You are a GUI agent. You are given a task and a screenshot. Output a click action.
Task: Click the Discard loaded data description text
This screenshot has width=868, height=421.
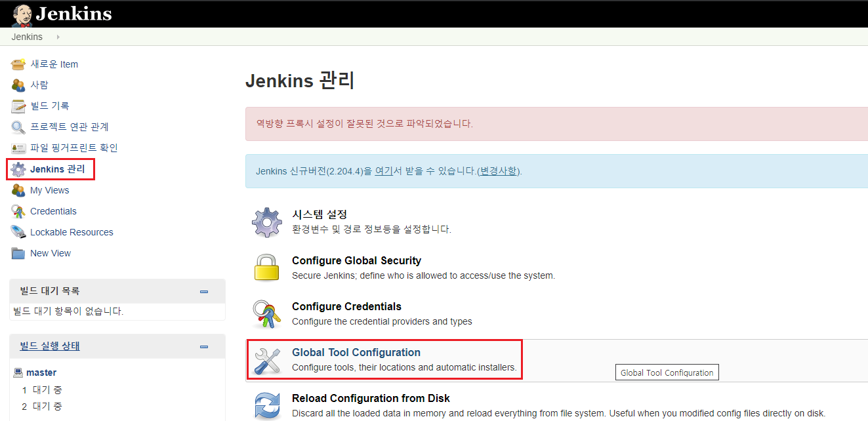558,413
